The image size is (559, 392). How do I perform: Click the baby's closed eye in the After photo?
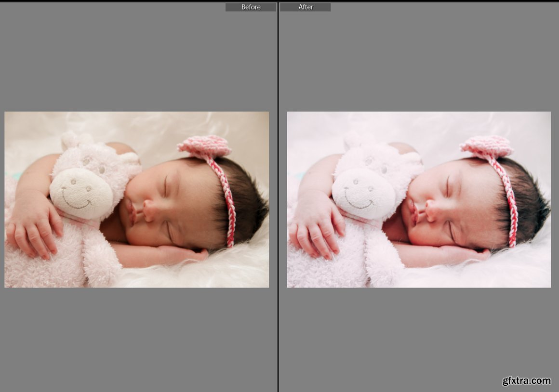click(x=448, y=187)
